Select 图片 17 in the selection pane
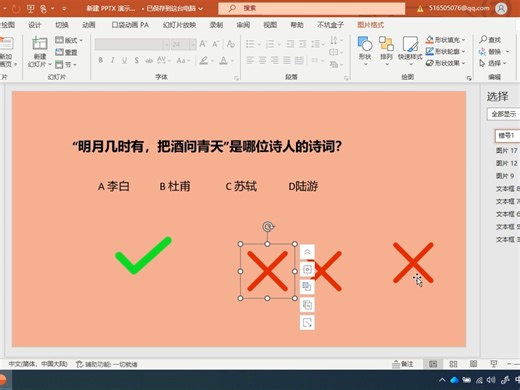520x390 pixels. pyautogui.click(x=507, y=150)
